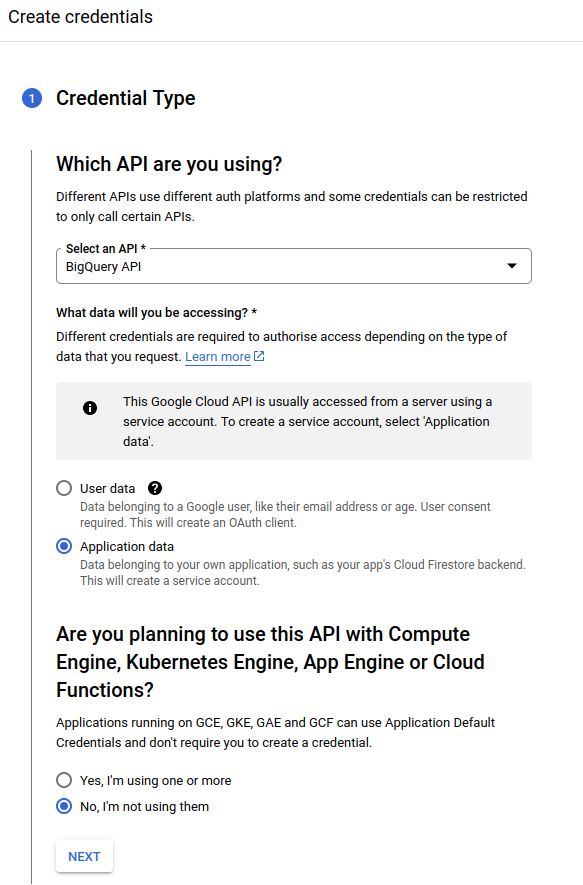The height and width of the screenshot is (885, 583).
Task: Choose "No, I'm not using them"
Action: pos(64,806)
